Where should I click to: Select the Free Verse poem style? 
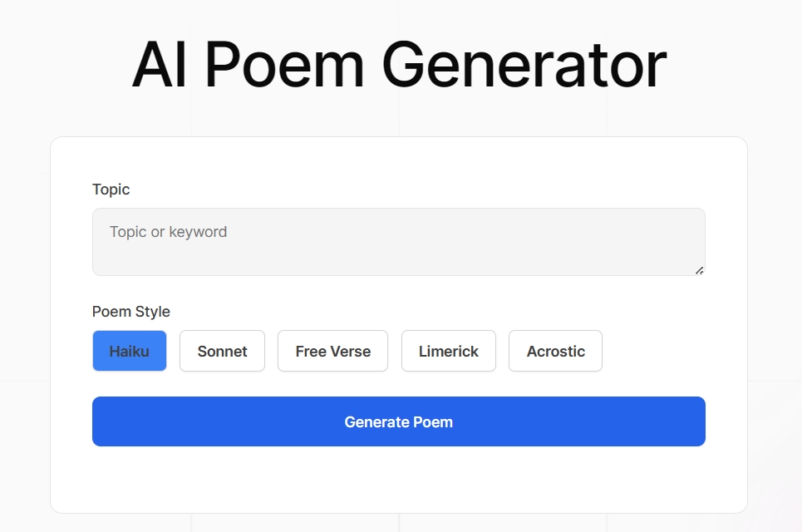[x=332, y=351]
